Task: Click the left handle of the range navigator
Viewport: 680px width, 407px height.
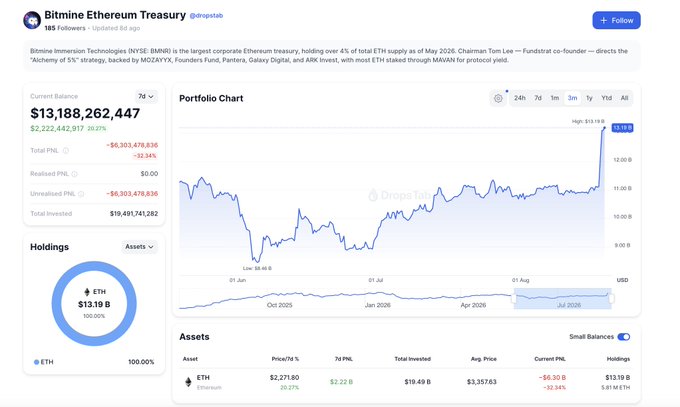Action: click(x=514, y=299)
